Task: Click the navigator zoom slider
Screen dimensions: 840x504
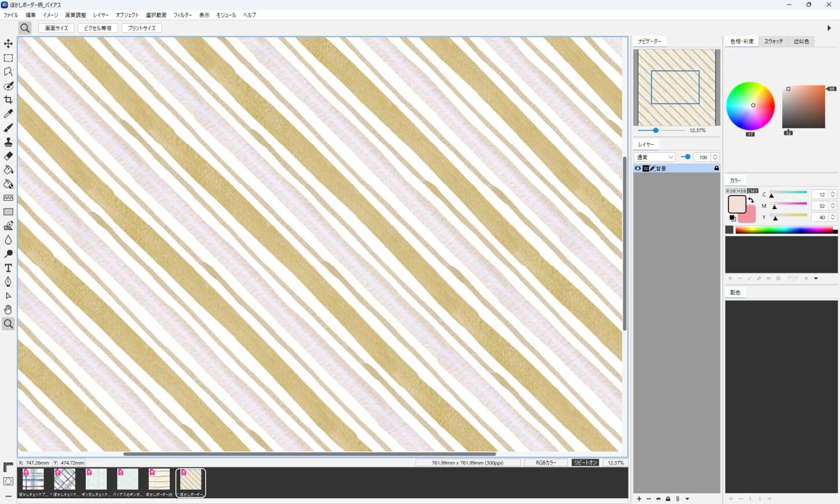Action: 661,130
